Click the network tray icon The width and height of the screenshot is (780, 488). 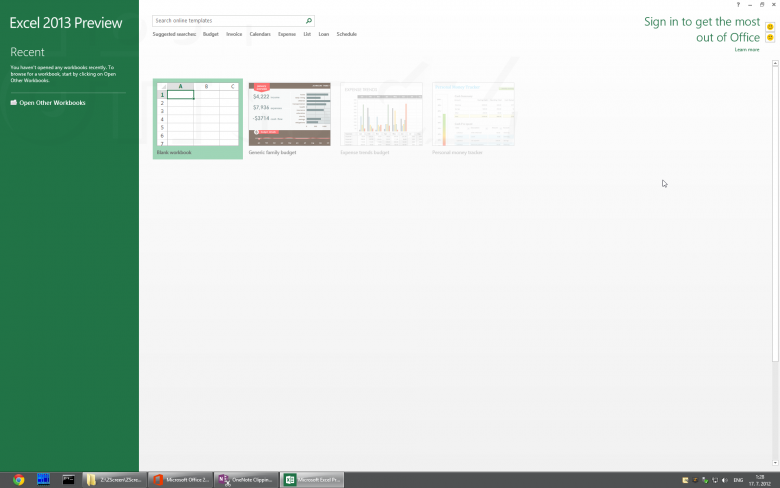click(x=715, y=480)
